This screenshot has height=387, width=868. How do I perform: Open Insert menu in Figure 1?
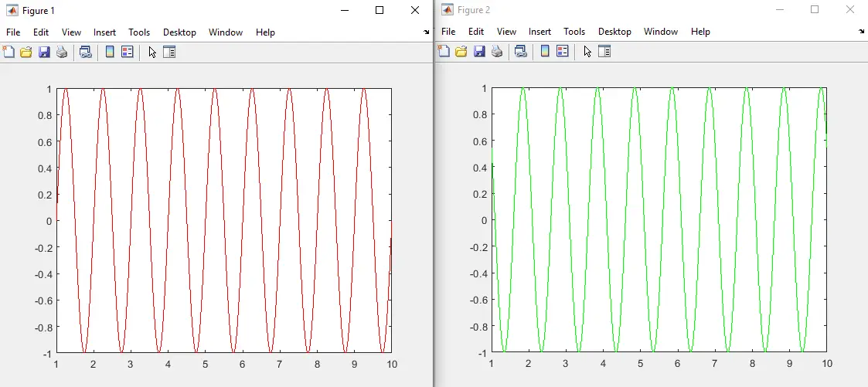104,32
